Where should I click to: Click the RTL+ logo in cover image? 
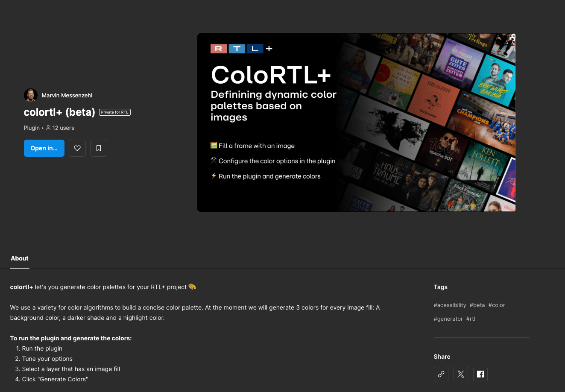tap(241, 49)
